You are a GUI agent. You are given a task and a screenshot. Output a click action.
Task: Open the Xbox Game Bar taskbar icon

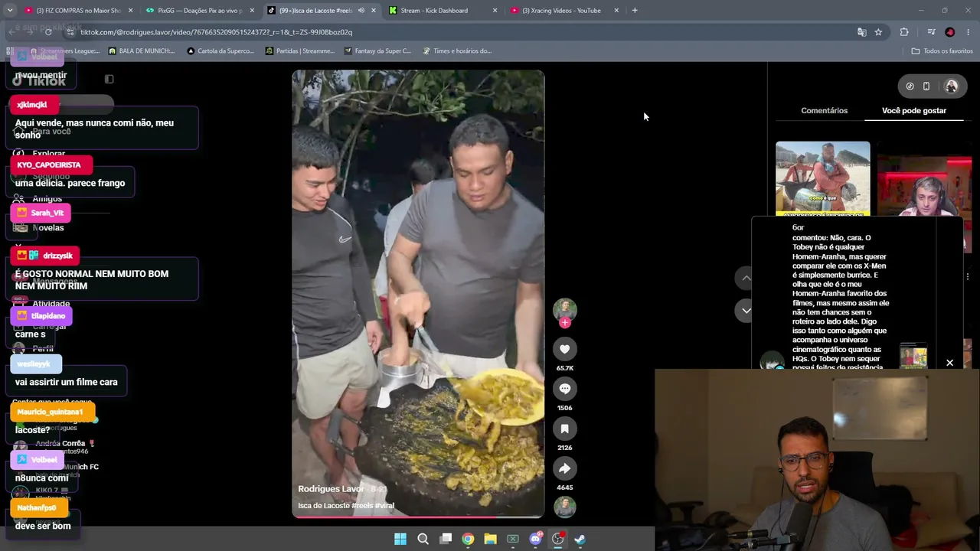tap(513, 539)
